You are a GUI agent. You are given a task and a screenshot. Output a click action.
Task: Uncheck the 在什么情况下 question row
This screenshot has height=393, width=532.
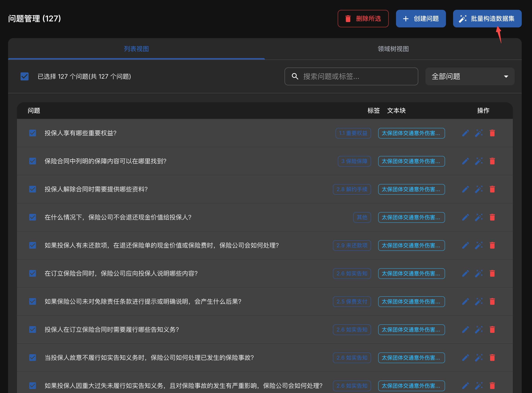pyautogui.click(x=32, y=217)
